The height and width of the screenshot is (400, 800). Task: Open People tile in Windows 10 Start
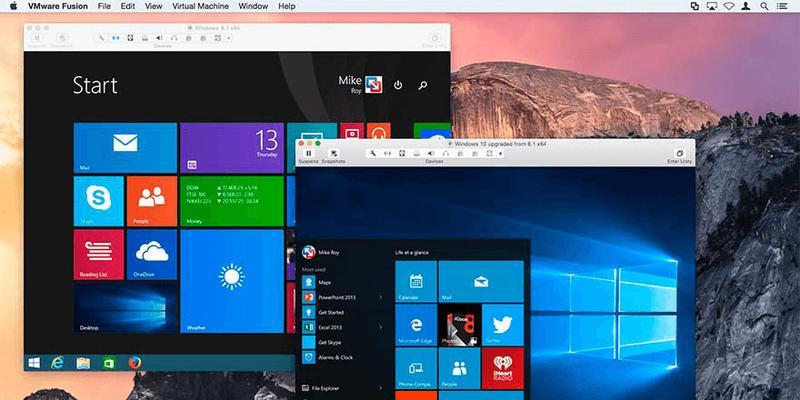coord(460,368)
